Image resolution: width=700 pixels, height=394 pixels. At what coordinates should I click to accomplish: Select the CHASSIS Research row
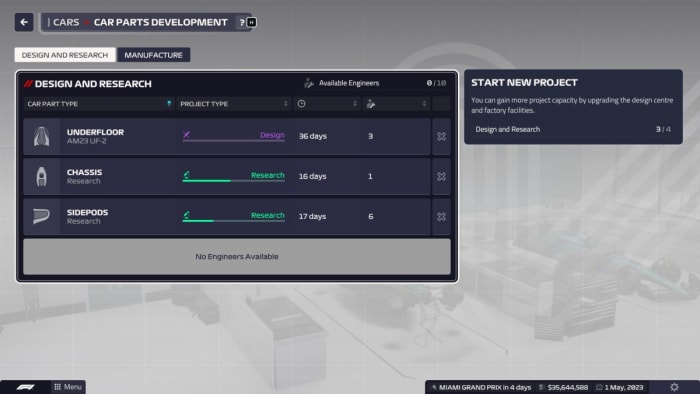pyautogui.click(x=227, y=176)
